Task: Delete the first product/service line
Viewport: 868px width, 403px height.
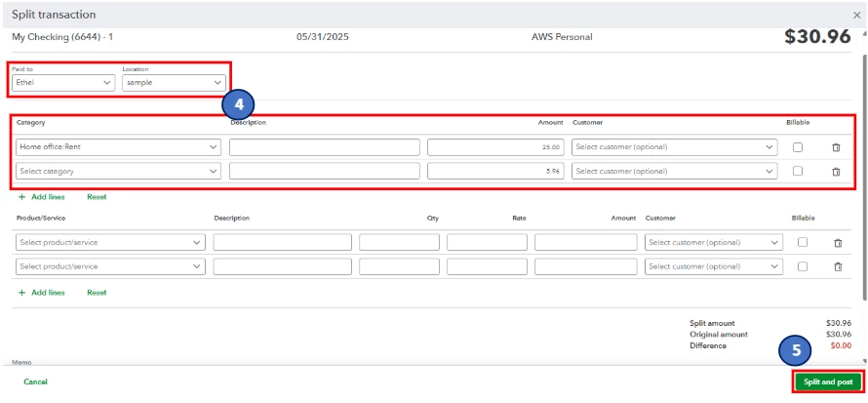Action: pos(838,242)
